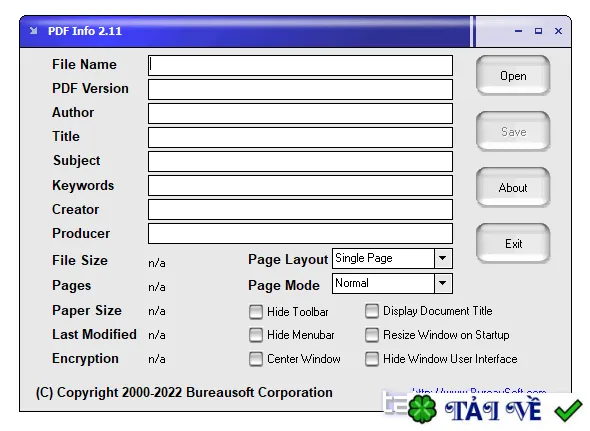Minimize the PDF Info window
Image resolution: width=590 pixels, height=431 pixels.
pos(519,31)
